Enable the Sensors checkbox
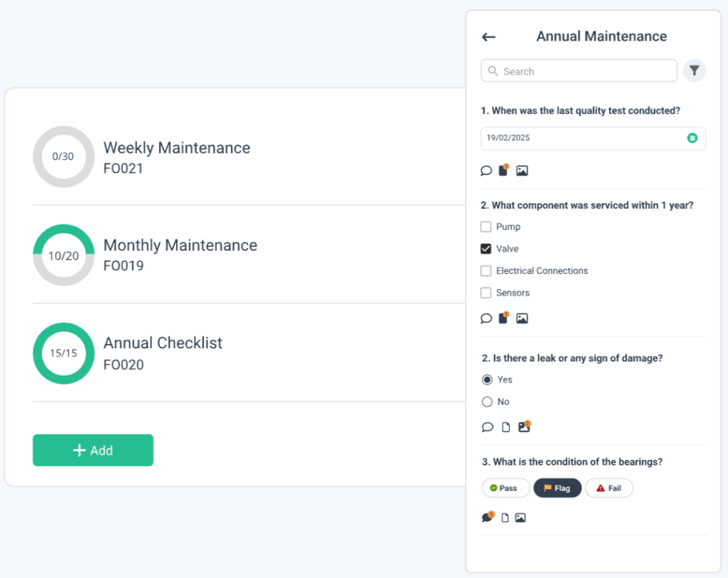Image resolution: width=728 pixels, height=578 pixels. 486,292
